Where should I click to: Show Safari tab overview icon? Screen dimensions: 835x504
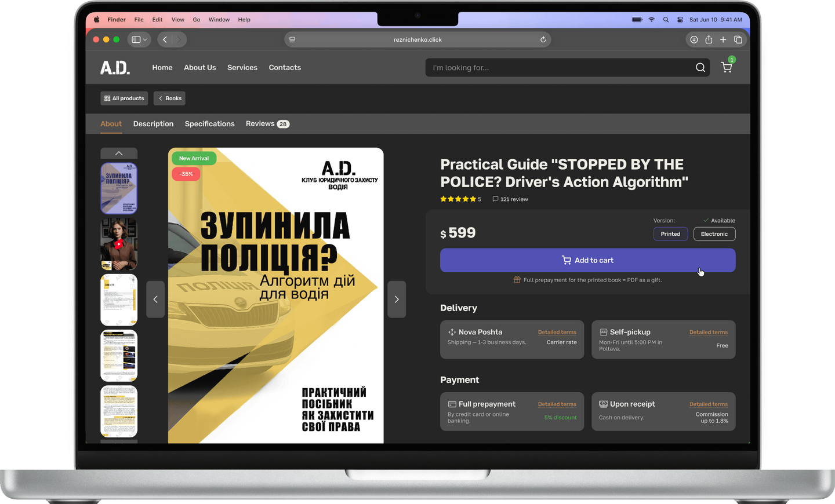click(738, 39)
